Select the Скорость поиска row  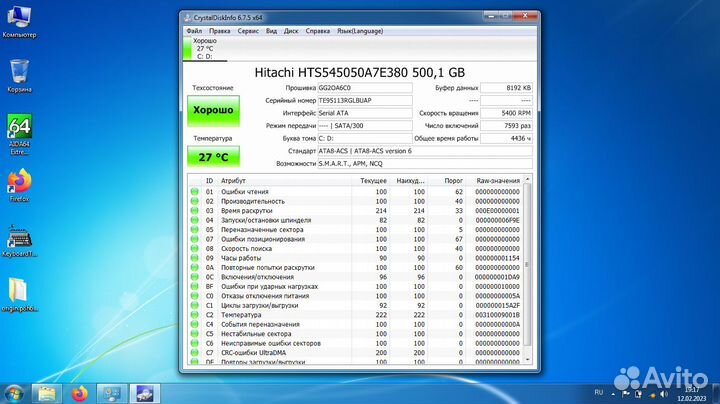(355, 249)
